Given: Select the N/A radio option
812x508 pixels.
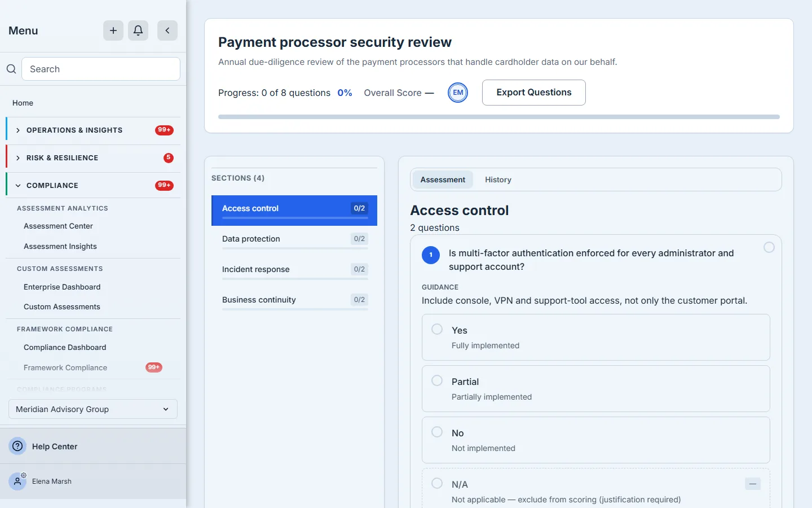Looking at the screenshot, I should (x=437, y=483).
